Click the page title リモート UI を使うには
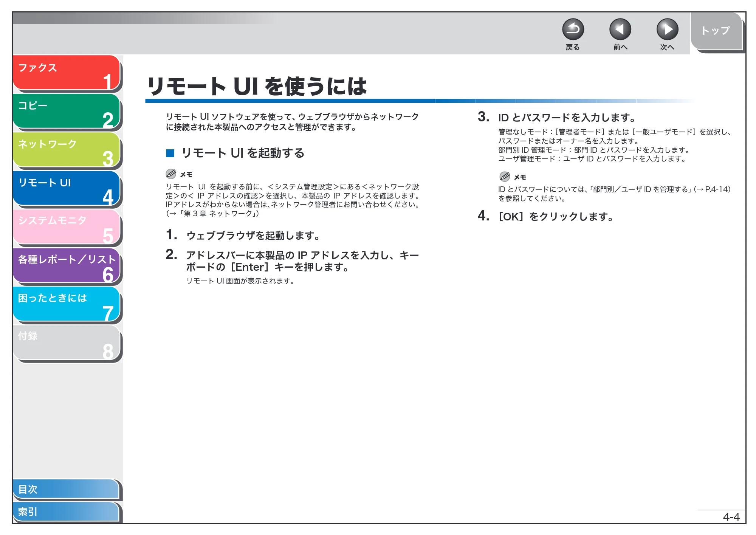 257,86
